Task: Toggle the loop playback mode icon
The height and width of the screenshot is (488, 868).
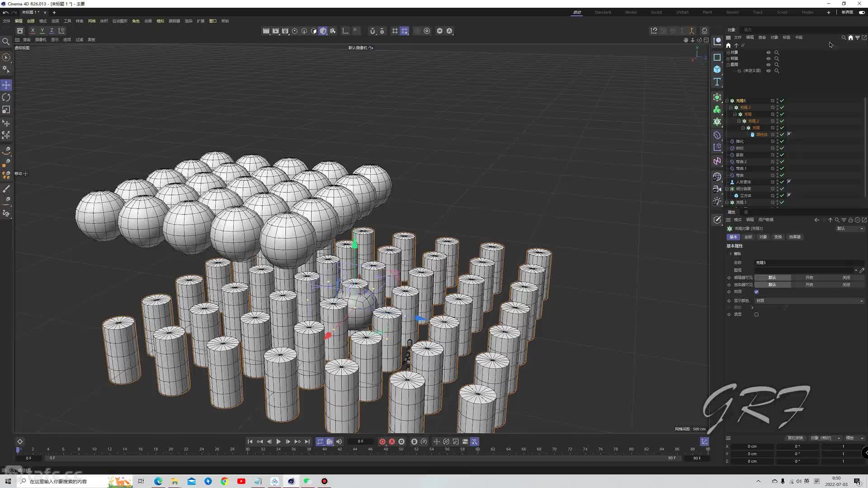Action: pos(320,441)
